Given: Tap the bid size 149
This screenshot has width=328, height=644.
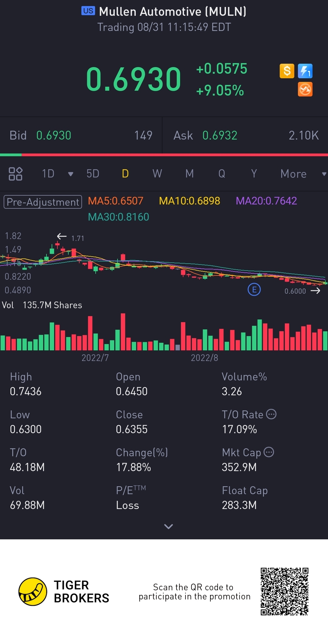Looking at the screenshot, I should [x=143, y=135].
